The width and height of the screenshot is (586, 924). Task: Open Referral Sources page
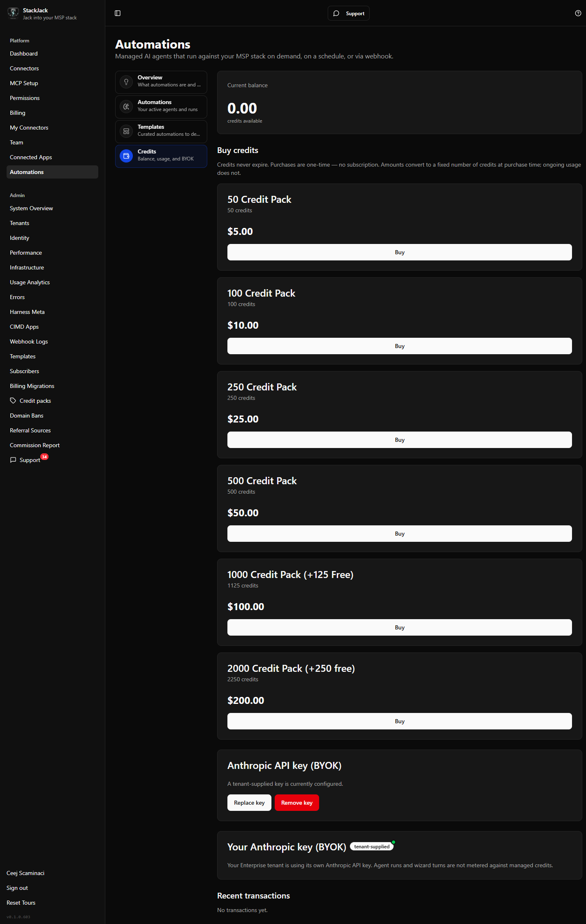coord(52,430)
